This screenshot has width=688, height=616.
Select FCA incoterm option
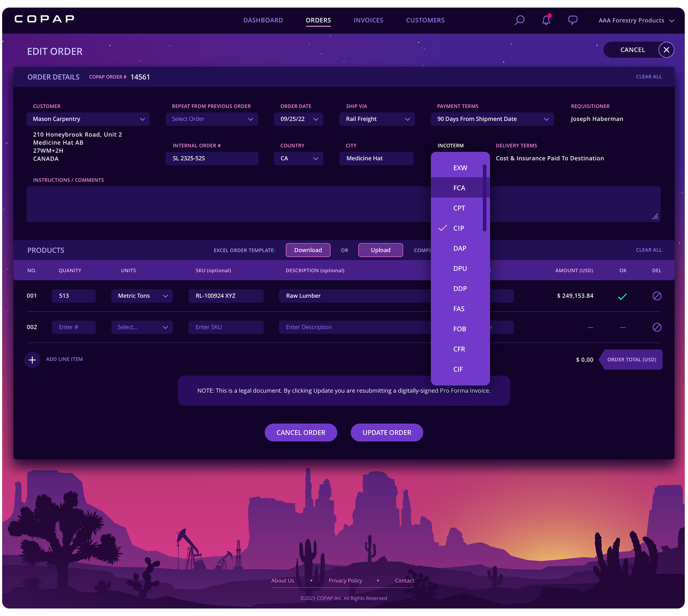(460, 188)
